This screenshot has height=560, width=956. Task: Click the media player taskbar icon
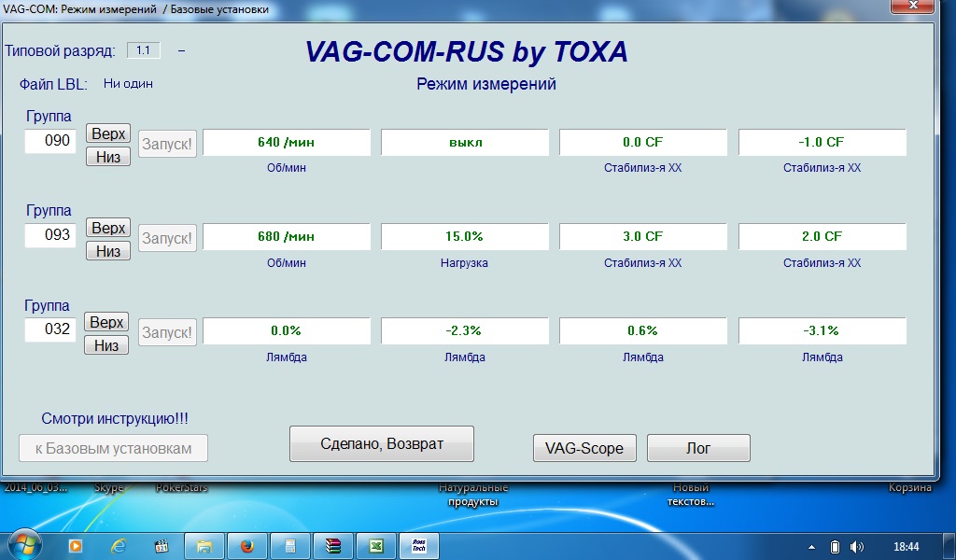pyautogui.click(x=76, y=546)
